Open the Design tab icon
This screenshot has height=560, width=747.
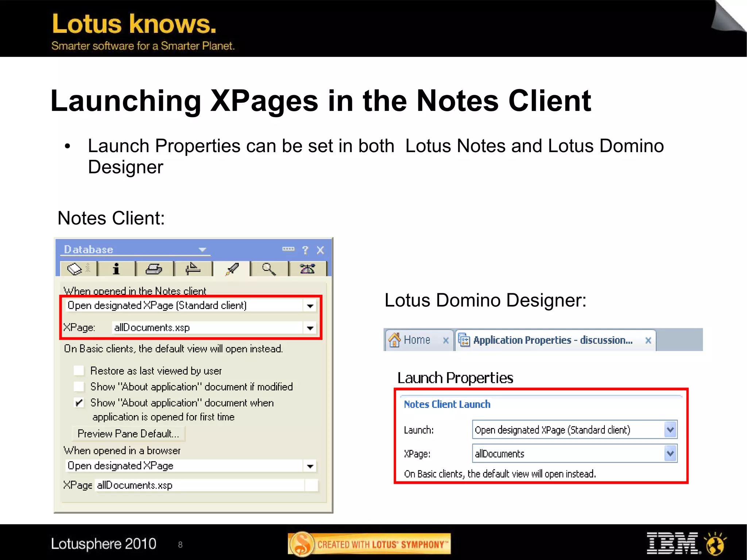pyautogui.click(x=193, y=269)
